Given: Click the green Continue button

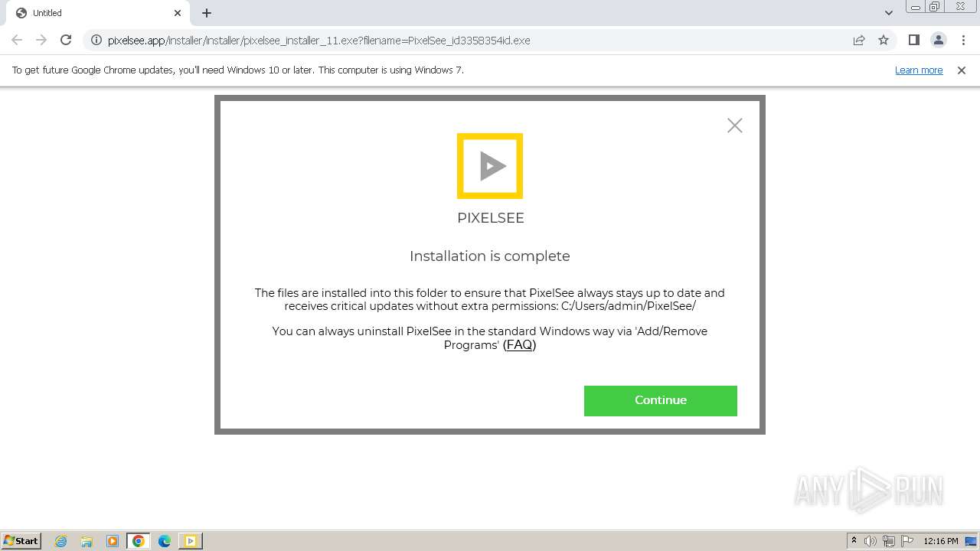Looking at the screenshot, I should [x=660, y=400].
